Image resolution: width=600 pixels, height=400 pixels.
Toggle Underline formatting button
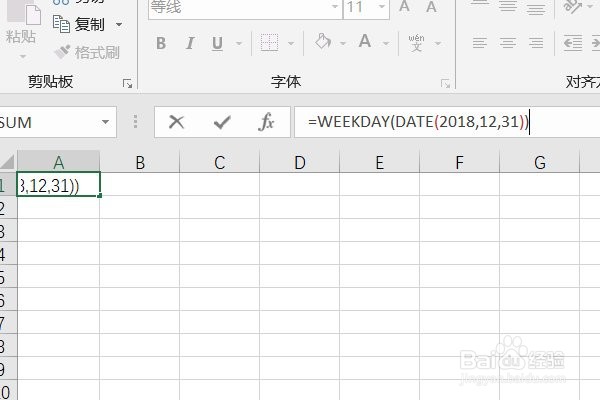pyautogui.click(x=217, y=43)
